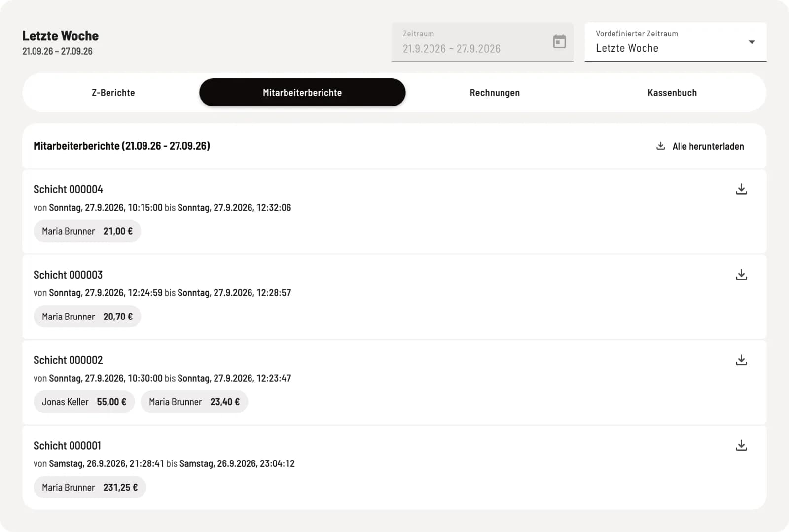Select the Maria Brunner 21,00 € chip

87,231
